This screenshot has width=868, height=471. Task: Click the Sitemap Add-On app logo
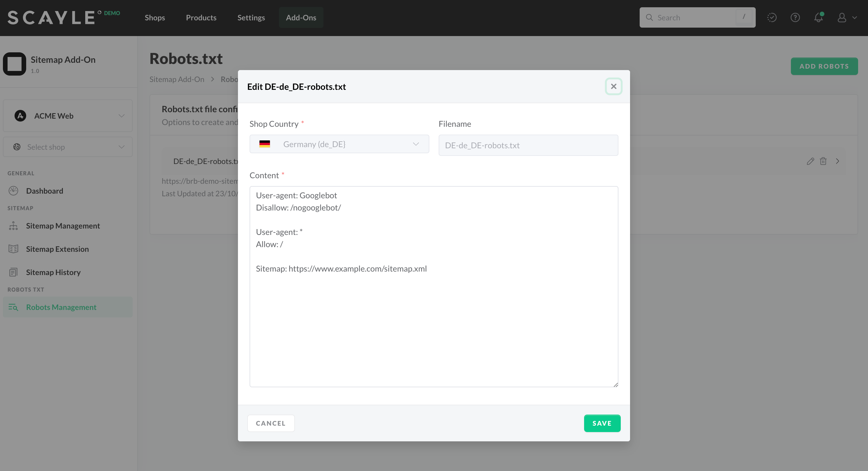point(15,64)
